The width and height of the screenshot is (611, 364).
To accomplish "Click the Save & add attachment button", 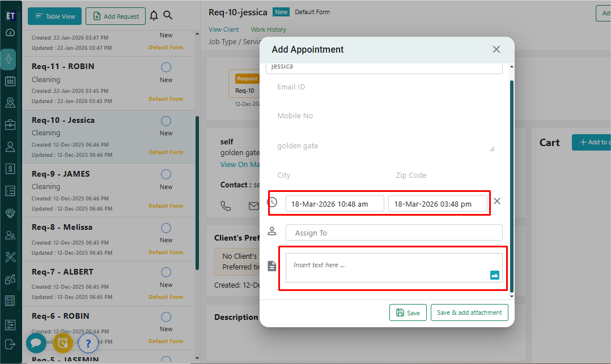I will click(x=469, y=312).
